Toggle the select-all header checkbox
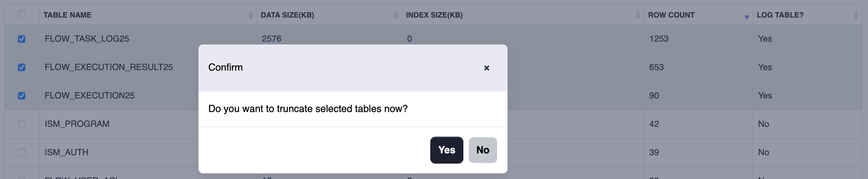 21,14
